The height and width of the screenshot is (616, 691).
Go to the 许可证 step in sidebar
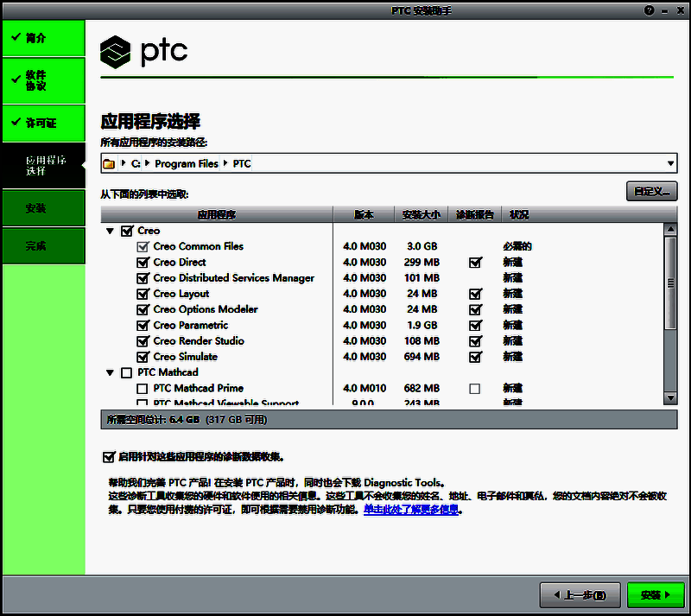(43, 123)
